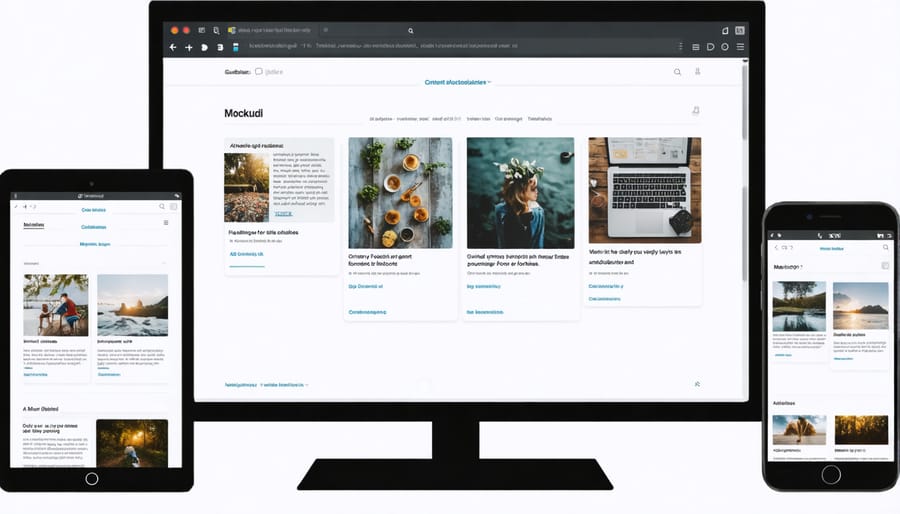Click the bottom blue link on the flower-crown card
This screenshot has height=514, width=900.
[485, 312]
